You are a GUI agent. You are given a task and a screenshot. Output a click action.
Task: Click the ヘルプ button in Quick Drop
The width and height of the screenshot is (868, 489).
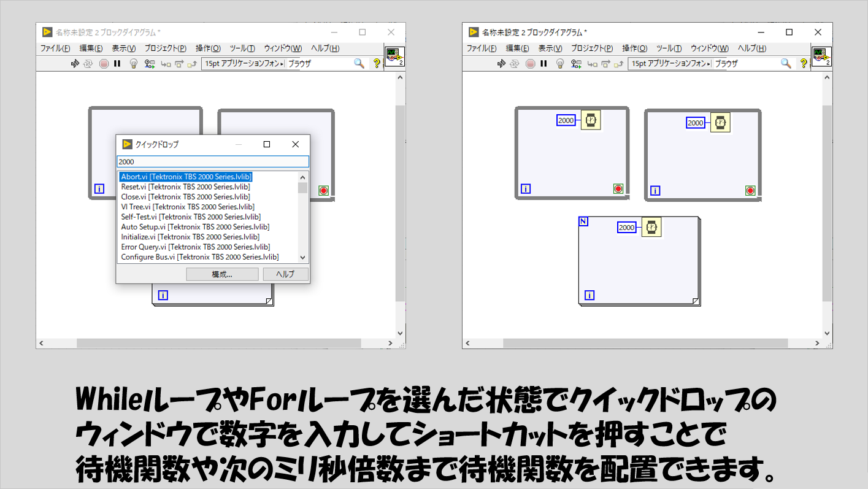click(285, 274)
